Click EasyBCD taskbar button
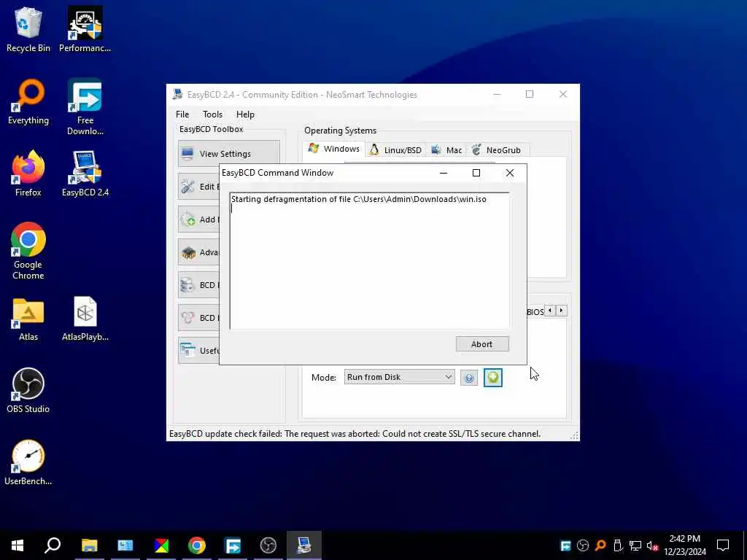 pos(304,545)
